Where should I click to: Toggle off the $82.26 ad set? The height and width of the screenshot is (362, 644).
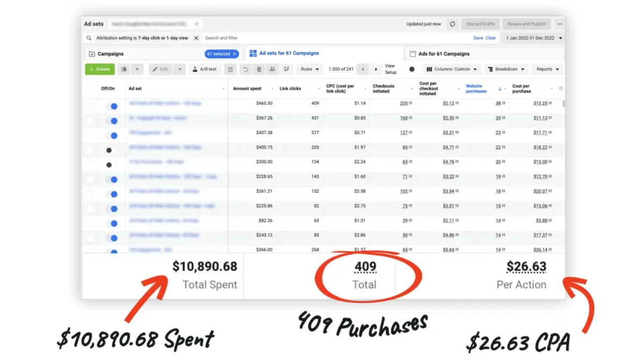(112, 224)
